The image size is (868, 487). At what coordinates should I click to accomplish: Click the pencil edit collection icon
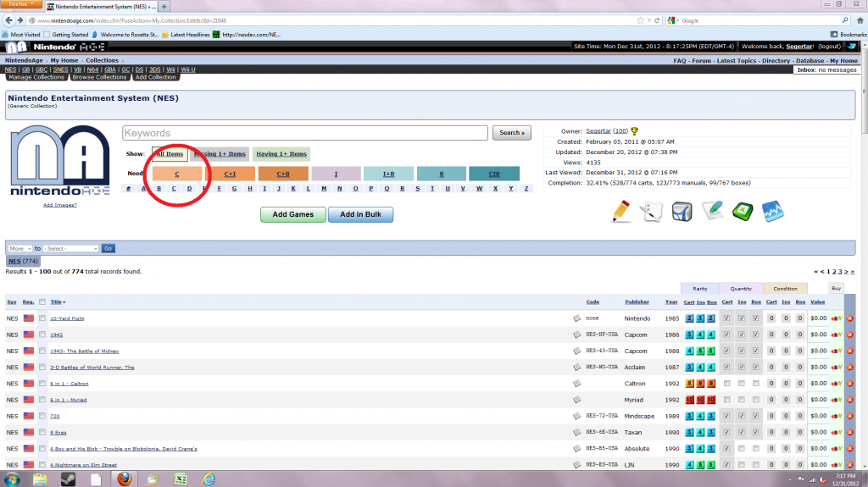[621, 212]
